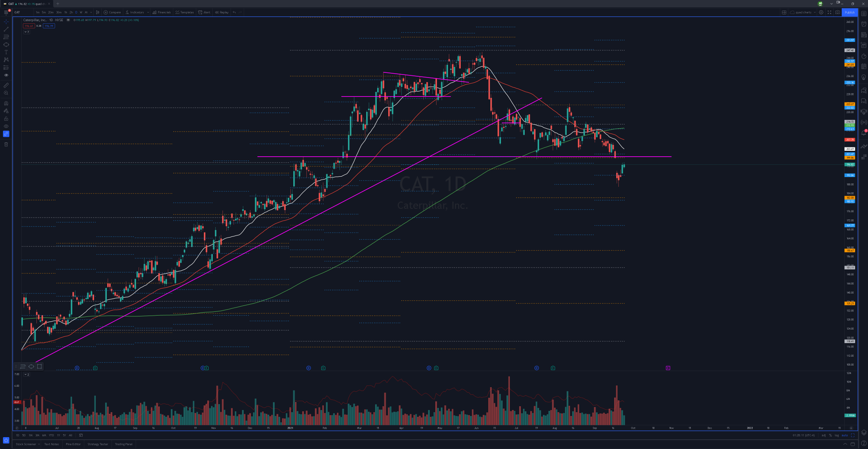Take a chart snapshot with camera

point(837,12)
